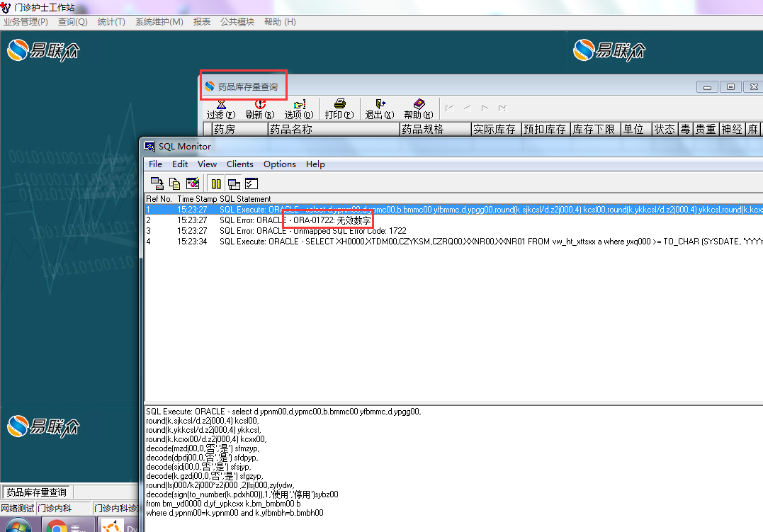Switch to the 药品库存量查询 bottom tab
Screen dimensions: 763x532
coord(37,492)
